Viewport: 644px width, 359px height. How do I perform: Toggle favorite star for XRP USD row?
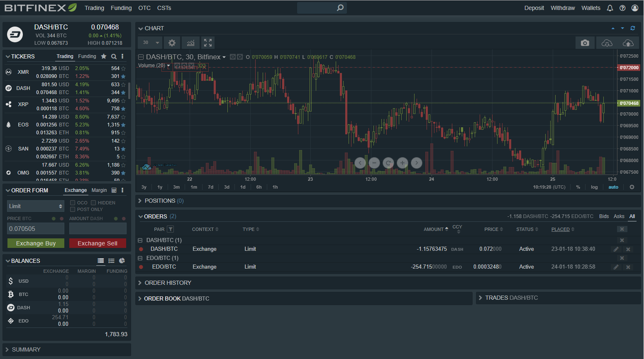click(123, 101)
